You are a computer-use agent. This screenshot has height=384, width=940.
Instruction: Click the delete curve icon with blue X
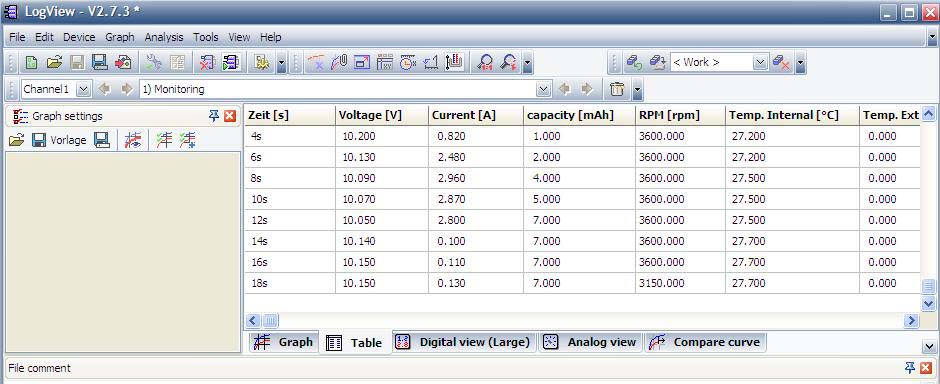(316, 62)
